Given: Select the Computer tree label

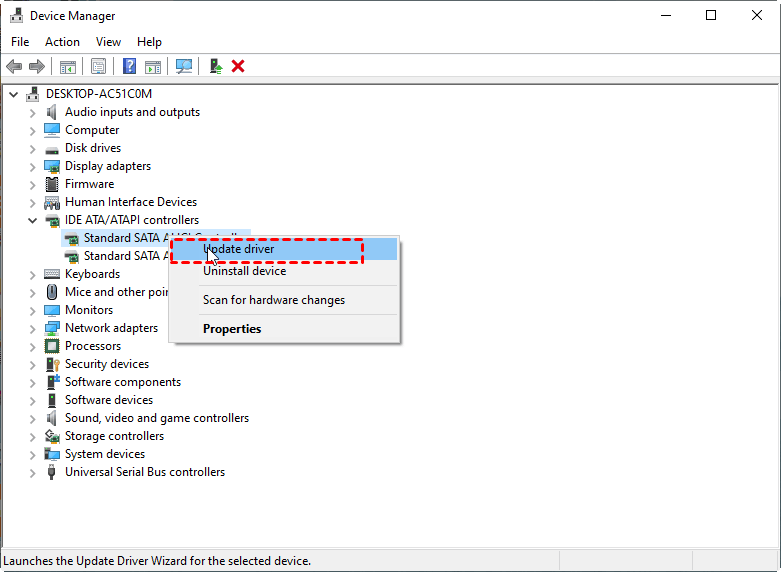Looking at the screenshot, I should click(x=92, y=130).
